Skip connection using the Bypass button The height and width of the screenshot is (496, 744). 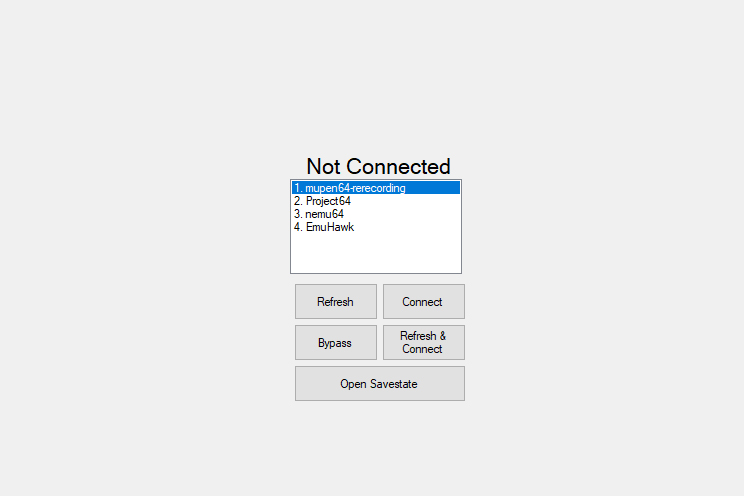[x=335, y=342]
